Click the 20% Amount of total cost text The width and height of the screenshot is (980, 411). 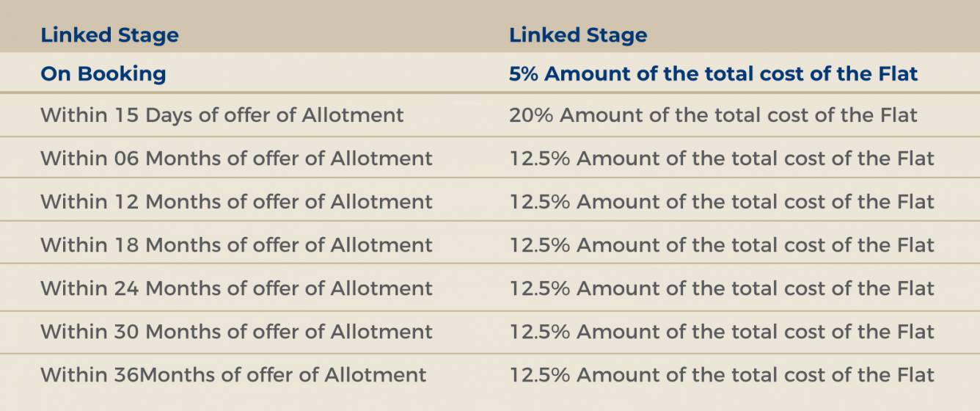713,115
